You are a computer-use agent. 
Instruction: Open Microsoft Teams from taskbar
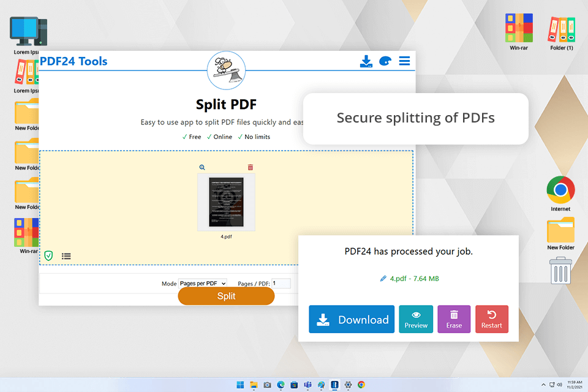pos(308,385)
